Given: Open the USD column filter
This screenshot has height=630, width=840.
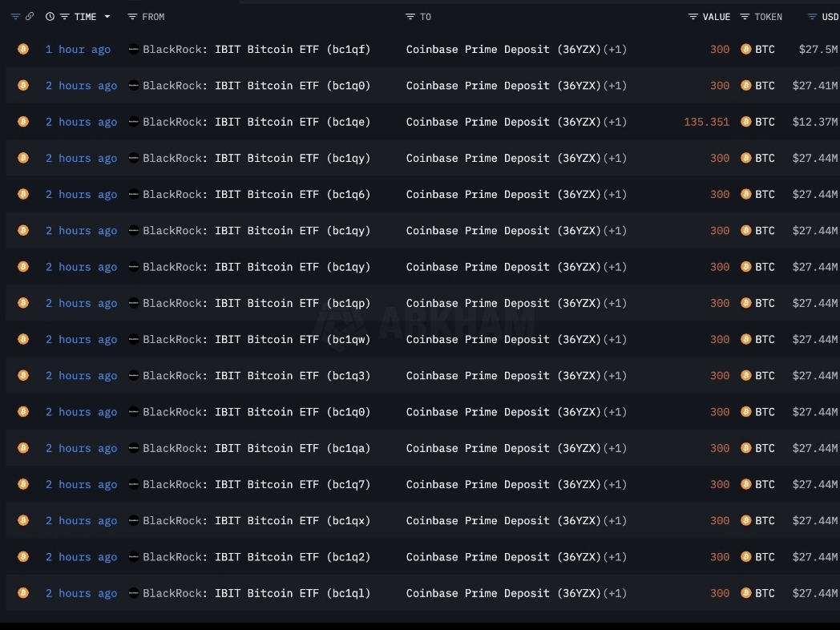Looking at the screenshot, I should click(812, 17).
